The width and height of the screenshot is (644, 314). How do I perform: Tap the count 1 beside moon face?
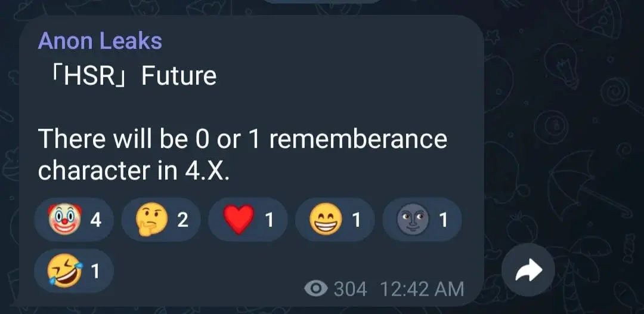pos(443,220)
